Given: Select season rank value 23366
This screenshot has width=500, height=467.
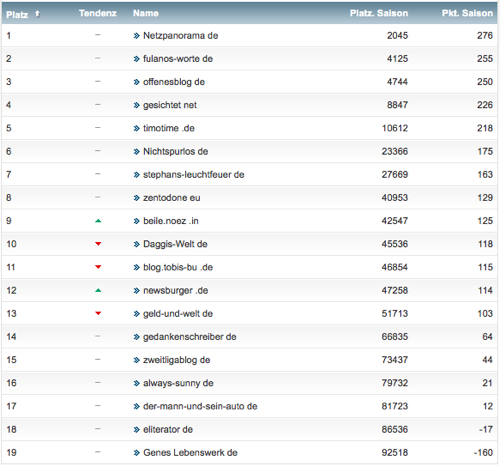Looking at the screenshot, I should click(395, 151).
